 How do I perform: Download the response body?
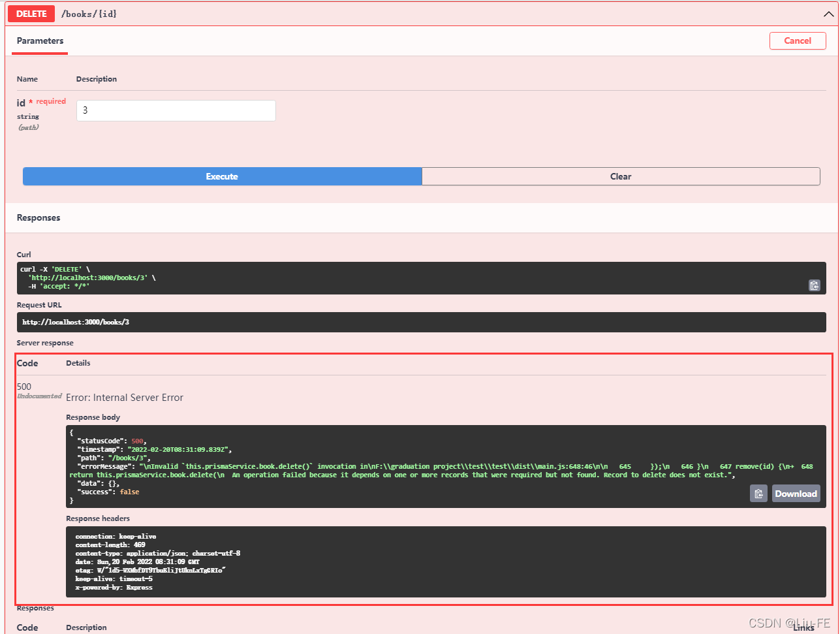(796, 494)
